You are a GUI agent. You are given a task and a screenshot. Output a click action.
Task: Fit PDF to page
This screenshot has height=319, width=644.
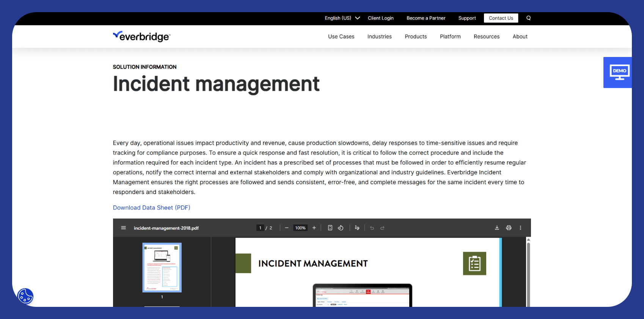(x=330, y=228)
